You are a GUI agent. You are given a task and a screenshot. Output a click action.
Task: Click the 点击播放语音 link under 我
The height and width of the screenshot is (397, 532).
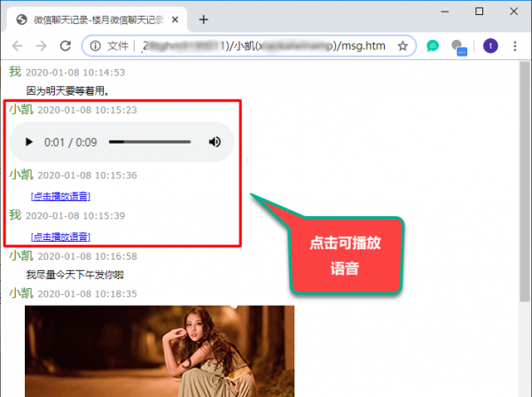click(60, 237)
